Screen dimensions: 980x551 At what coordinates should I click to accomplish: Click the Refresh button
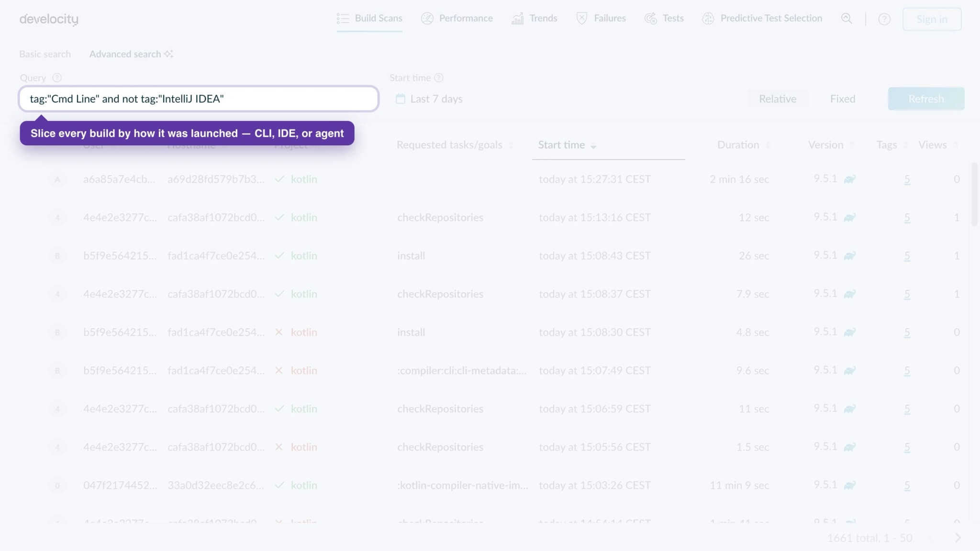[x=926, y=99]
